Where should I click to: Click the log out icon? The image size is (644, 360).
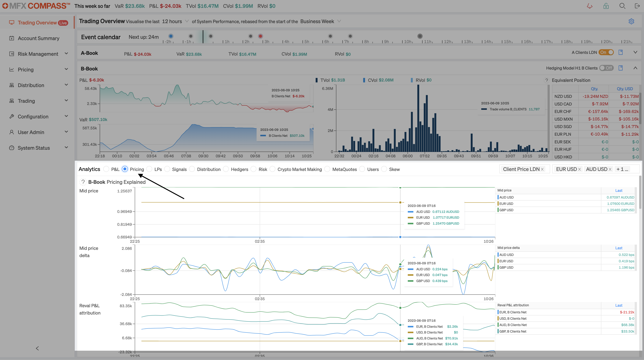637,6
